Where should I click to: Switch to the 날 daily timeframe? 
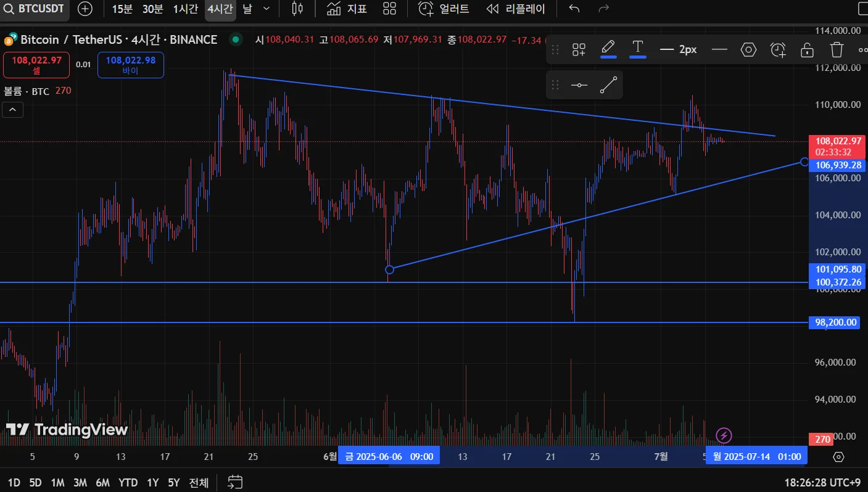tap(247, 9)
